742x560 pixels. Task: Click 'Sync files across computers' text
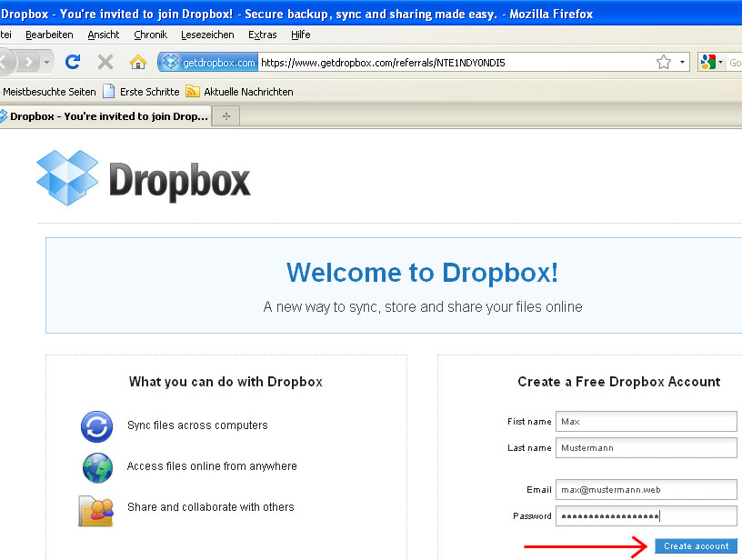[197, 425]
